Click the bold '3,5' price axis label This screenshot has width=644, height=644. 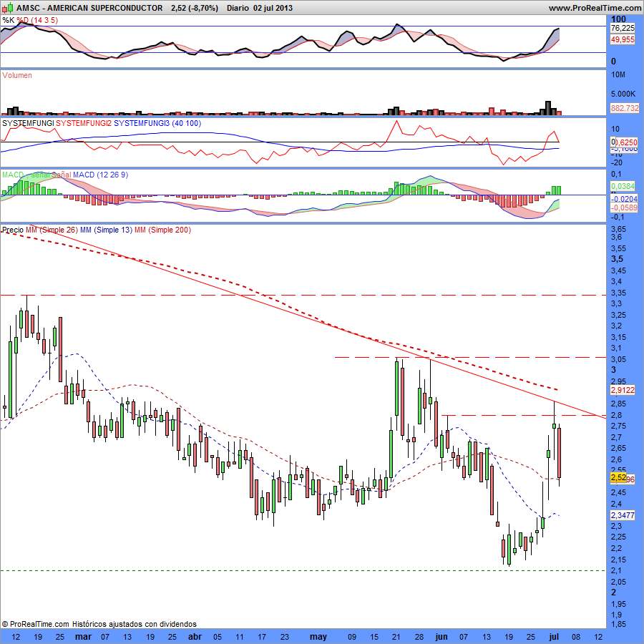(x=617, y=259)
